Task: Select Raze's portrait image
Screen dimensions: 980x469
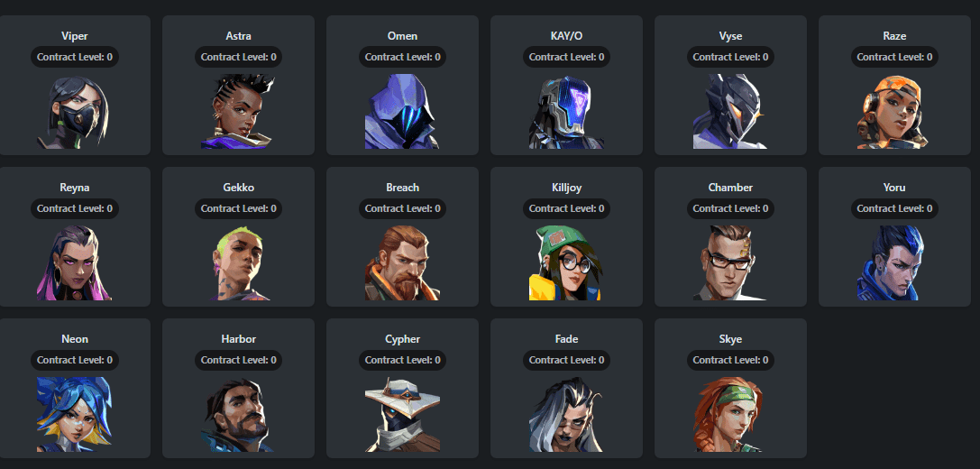Action: [x=894, y=111]
